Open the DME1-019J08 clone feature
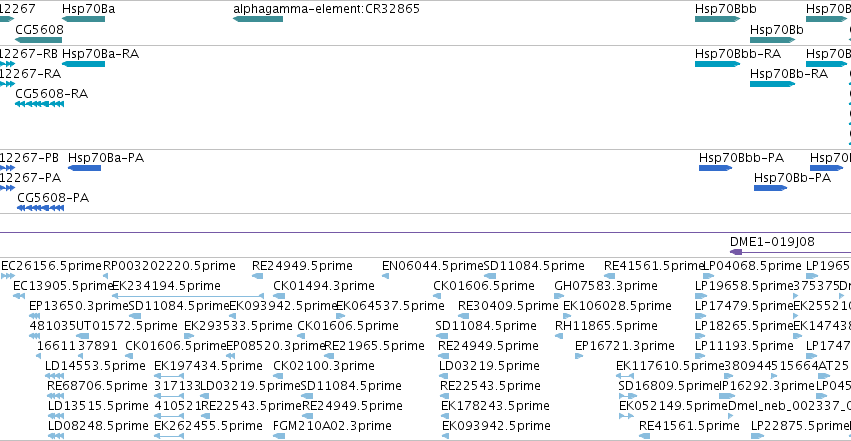This screenshot has width=851, height=441. [790, 252]
